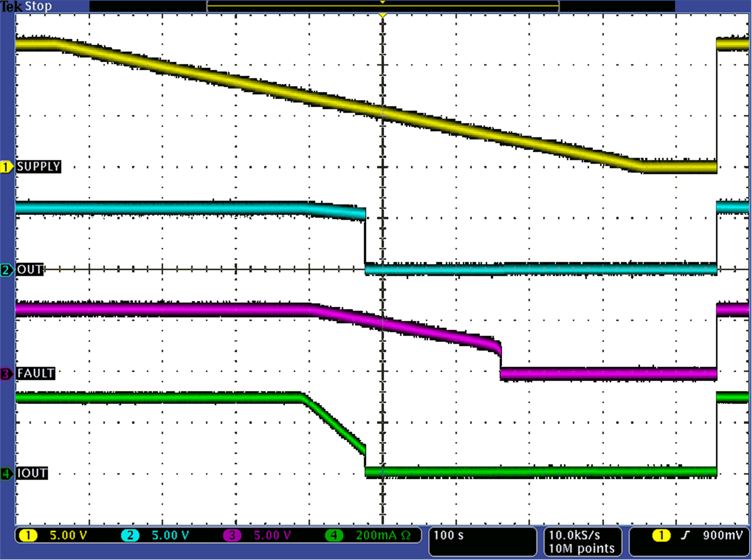Click the Channel 1 marker on left edge
The height and width of the screenshot is (560, 752).
[6, 167]
